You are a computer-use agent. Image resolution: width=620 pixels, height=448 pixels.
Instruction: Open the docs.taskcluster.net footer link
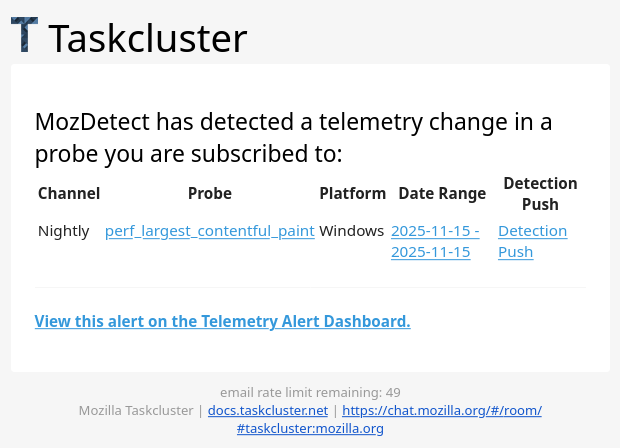267,410
